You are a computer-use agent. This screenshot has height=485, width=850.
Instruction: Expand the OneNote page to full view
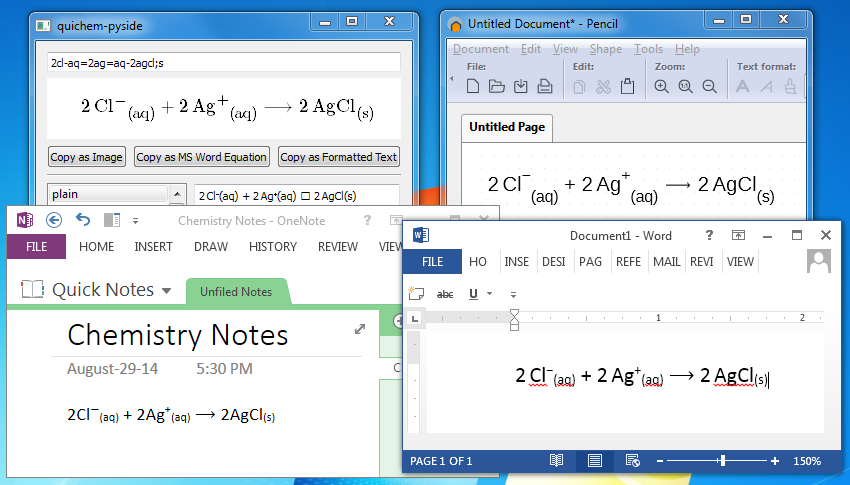point(359,329)
